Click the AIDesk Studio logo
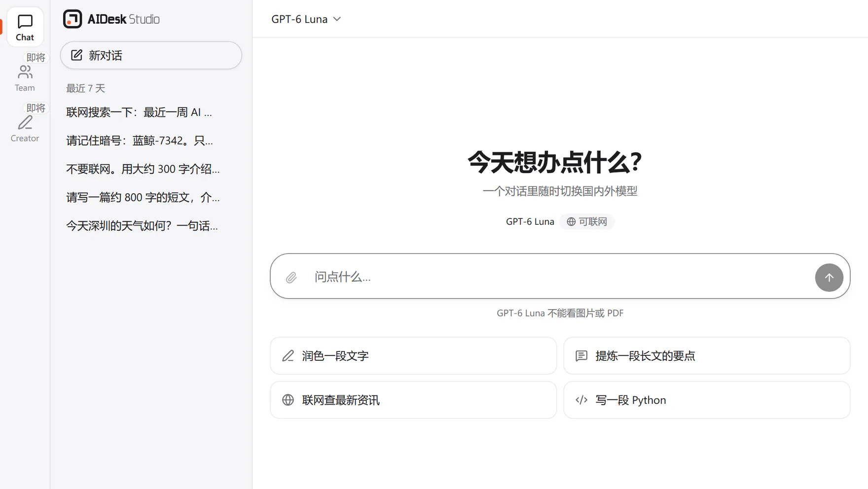 click(x=111, y=19)
